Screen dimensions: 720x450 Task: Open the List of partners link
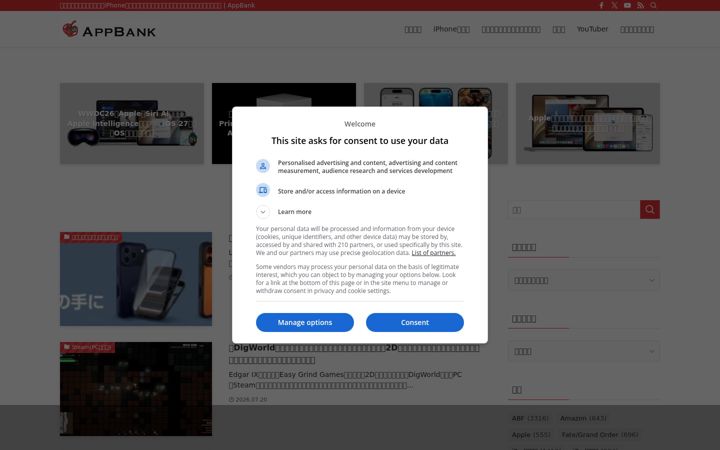tap(433, 253)
